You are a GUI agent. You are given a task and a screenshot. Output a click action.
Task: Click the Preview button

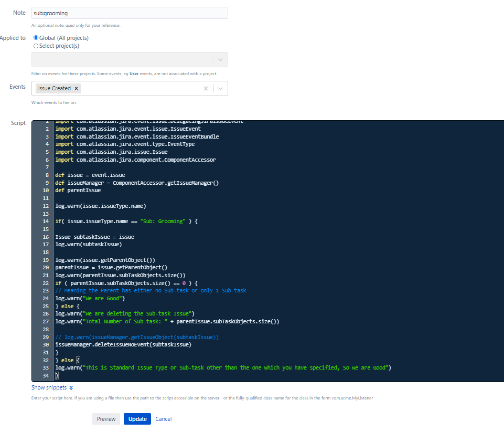click(106, 419)
